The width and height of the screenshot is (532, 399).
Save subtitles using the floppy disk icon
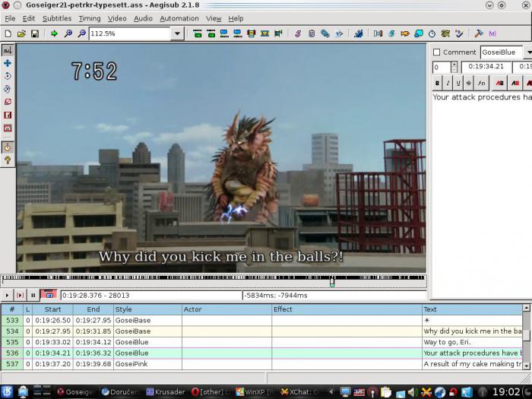tap(35, 33)
